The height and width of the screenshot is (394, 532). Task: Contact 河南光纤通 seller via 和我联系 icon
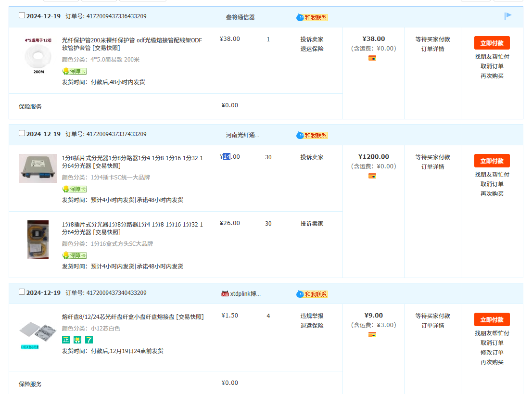coord(312,135)
